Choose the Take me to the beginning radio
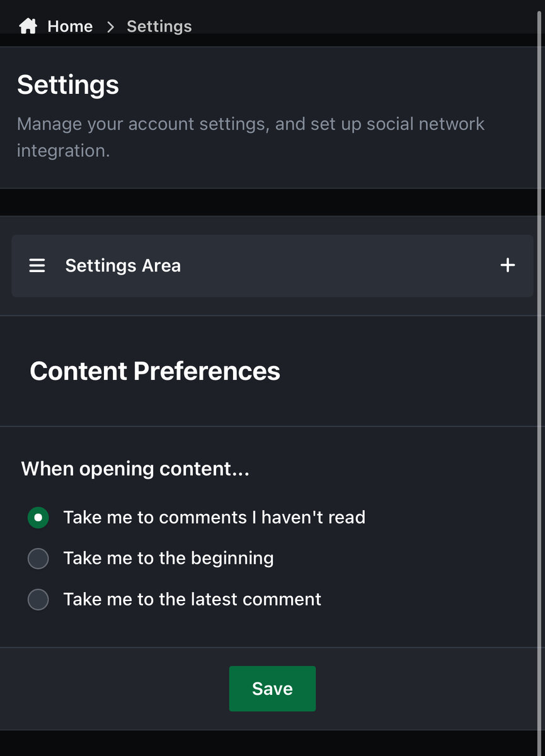The image size is (545, 756). click(x=38, y=558)
